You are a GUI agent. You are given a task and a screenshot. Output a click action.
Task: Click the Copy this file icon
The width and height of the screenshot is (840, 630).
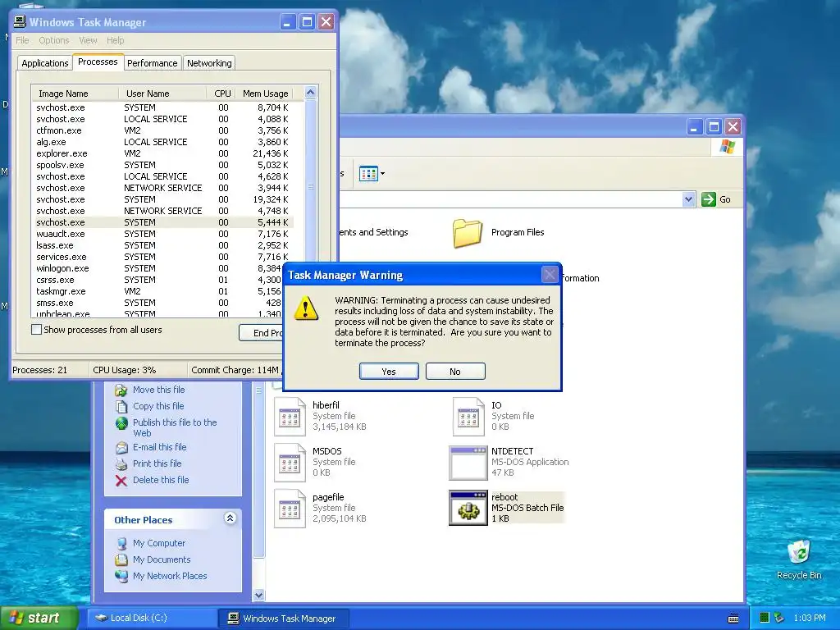coord(121,406)
